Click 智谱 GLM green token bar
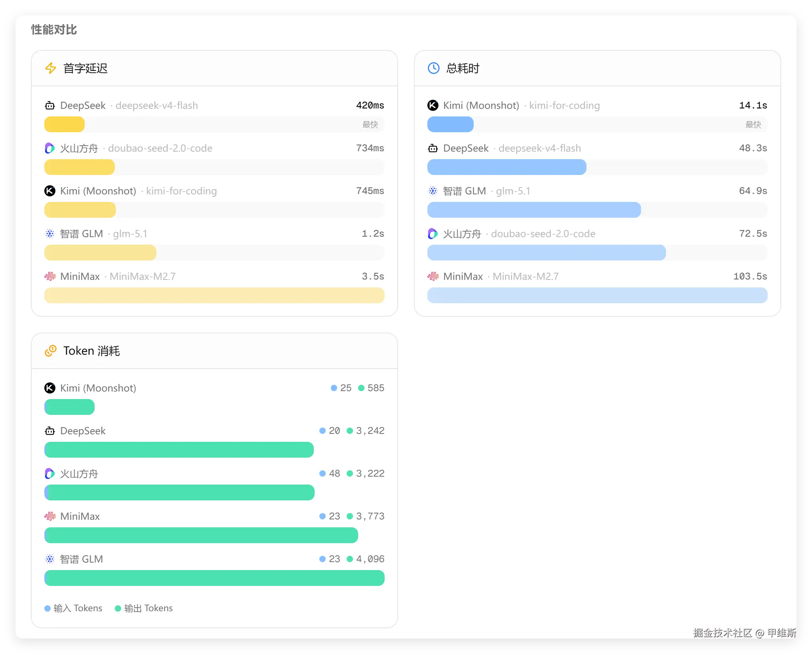Screen dimensions: 812x654 coord(214,578)
